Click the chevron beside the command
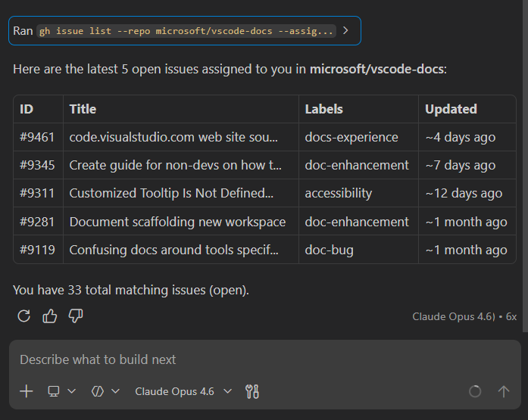This screenshot has height=420, width=528. 345,30
